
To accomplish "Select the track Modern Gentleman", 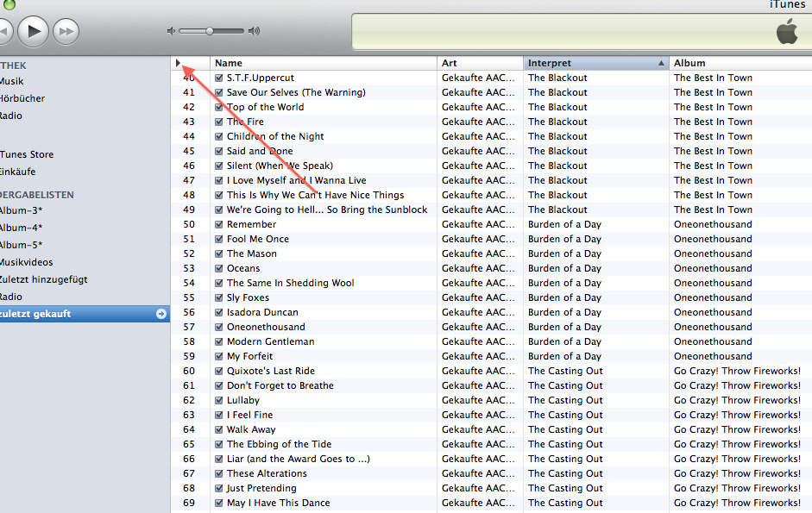I will 270,341.
